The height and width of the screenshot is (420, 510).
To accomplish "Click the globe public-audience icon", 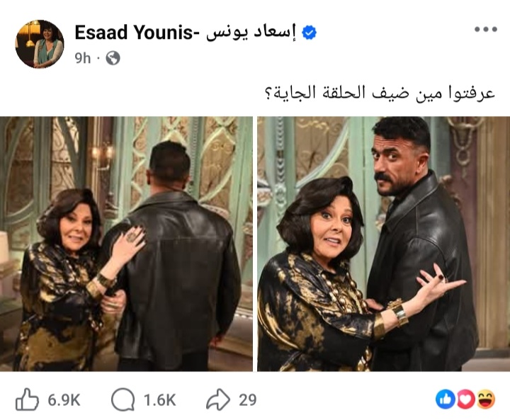I will pyautogui.click(x=113, y=58).
